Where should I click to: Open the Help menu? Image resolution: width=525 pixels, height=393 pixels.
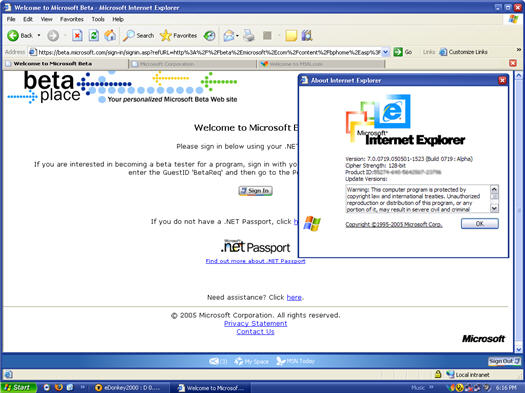tap(118, 19)
